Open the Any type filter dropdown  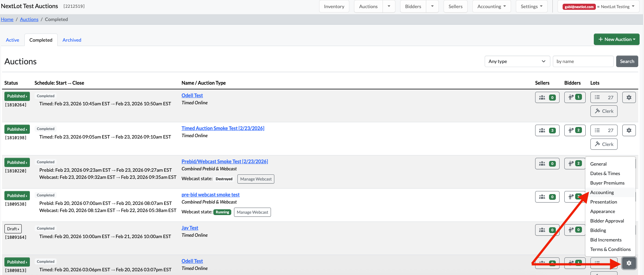[517, 61]
